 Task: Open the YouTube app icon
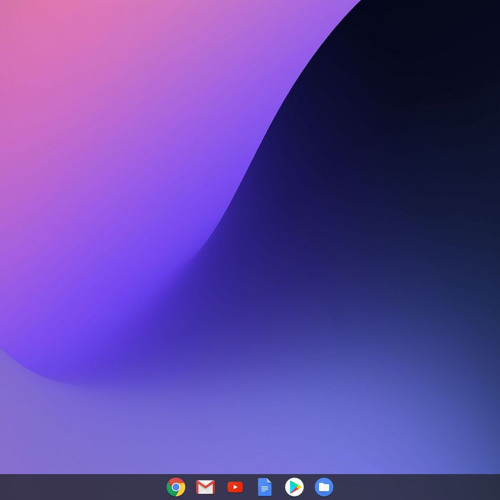pyautogui.click(x=235, y=487)
